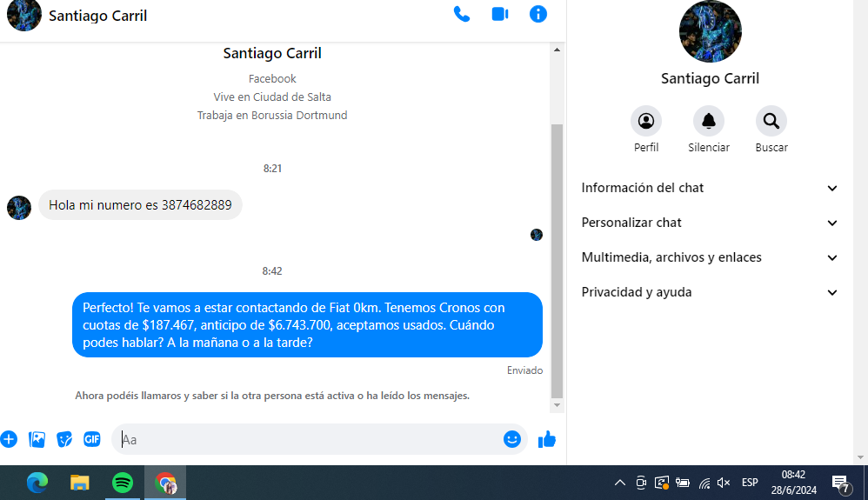
Task: Toggle the muted volume icon in system tray
Action: coord(724,483)
